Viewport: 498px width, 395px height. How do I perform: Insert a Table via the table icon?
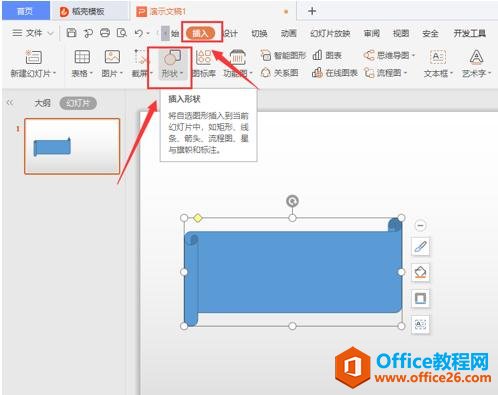82,57
